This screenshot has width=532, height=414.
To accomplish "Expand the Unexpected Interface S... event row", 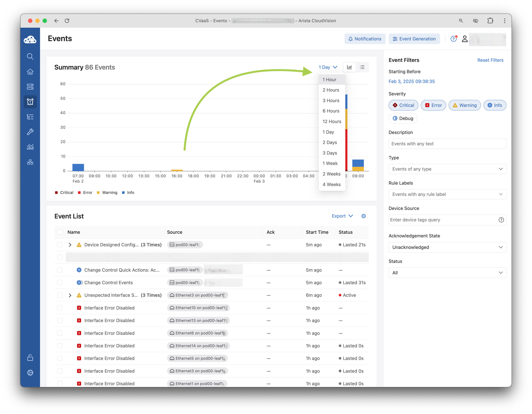I will (70, 295).
